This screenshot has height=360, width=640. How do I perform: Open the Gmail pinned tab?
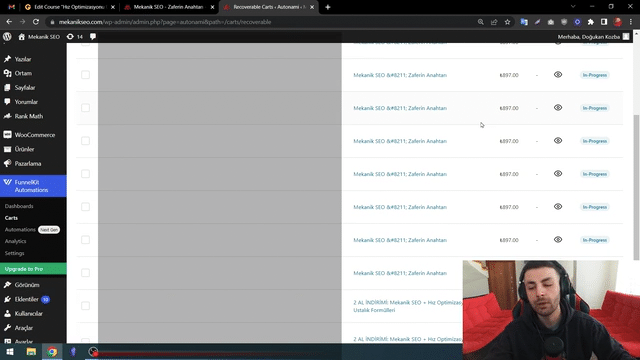coord(11,7)
